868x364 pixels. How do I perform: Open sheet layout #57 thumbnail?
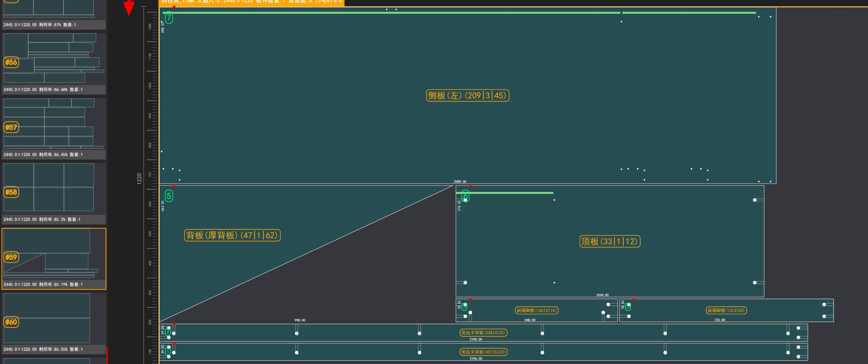tap(54, 124)
